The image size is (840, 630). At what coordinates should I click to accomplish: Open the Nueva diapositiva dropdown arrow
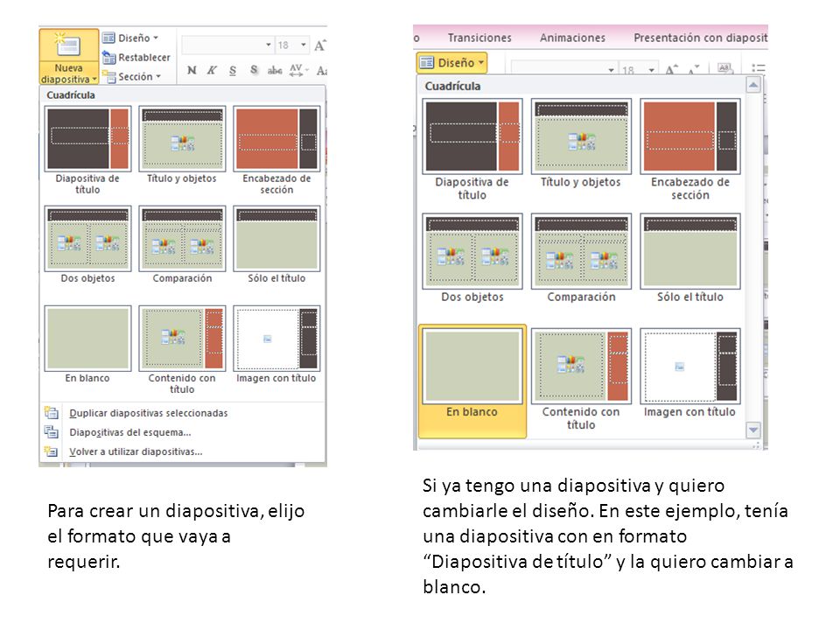click(94, 80)
